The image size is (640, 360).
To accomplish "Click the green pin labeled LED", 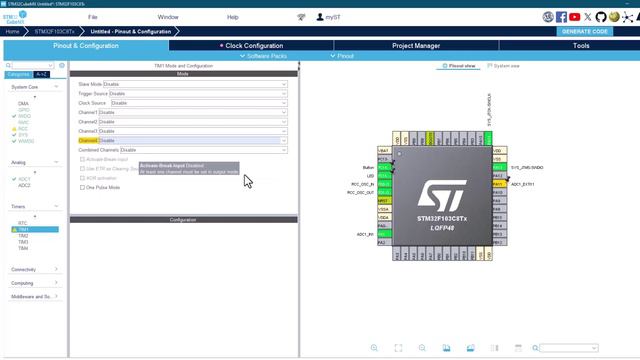I will (384, 176).
